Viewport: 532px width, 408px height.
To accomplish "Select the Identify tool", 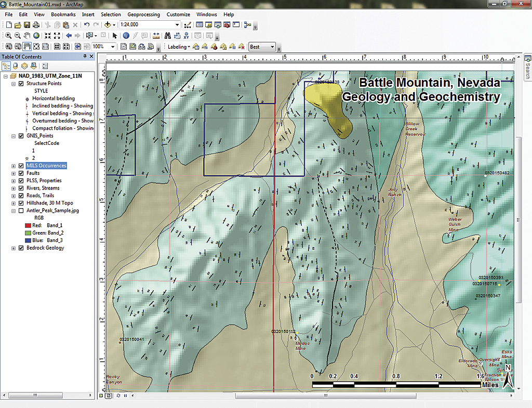I will (126, 36).
